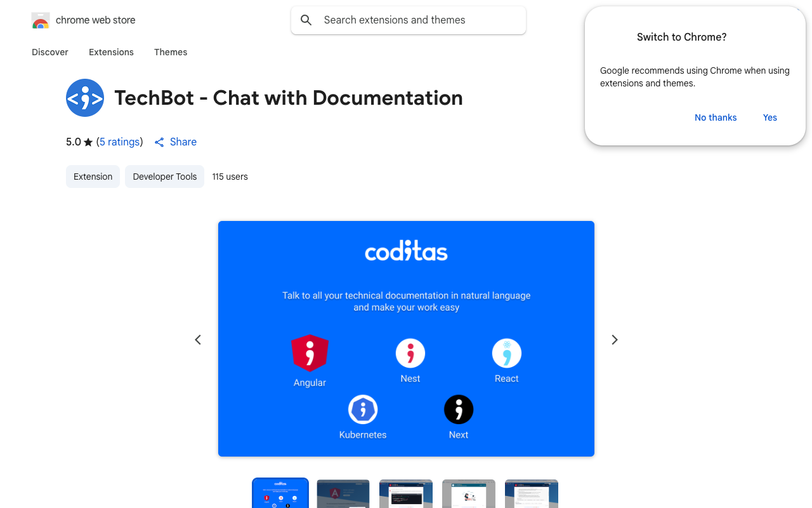Click the TechBot - Chat with Documentation heading

point(289,98)
